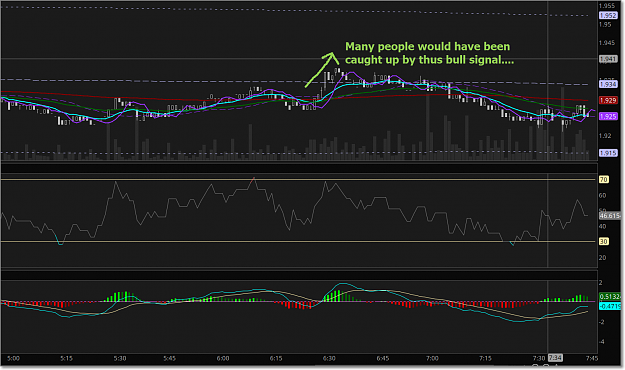Click the 6:30 time axis label

pyautogui.click(x=329, y=358)
